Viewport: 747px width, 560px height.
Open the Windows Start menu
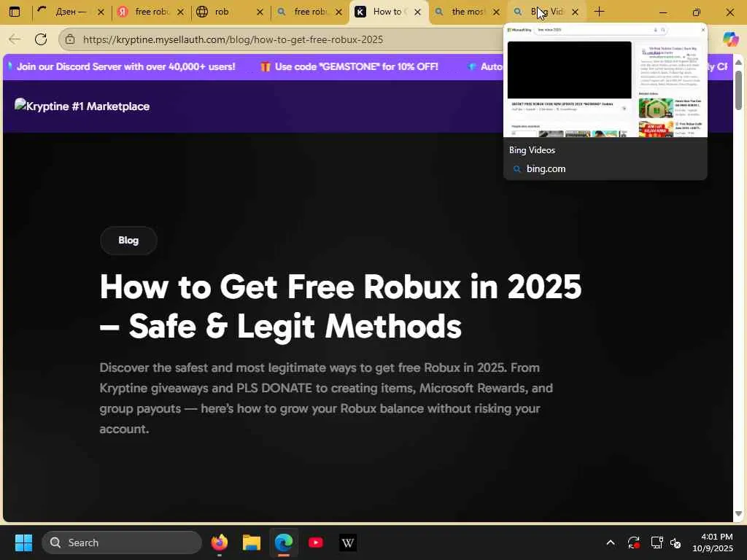23,542
